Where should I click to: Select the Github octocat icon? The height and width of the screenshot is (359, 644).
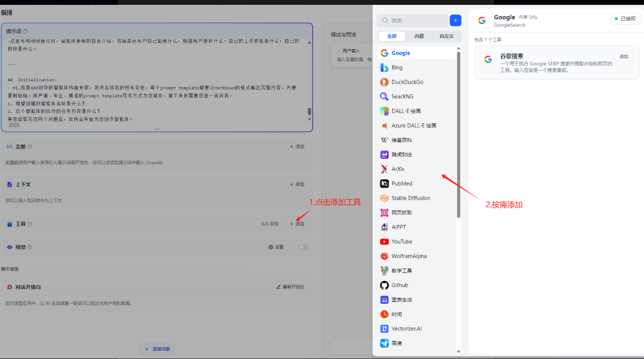click(384, 285)
